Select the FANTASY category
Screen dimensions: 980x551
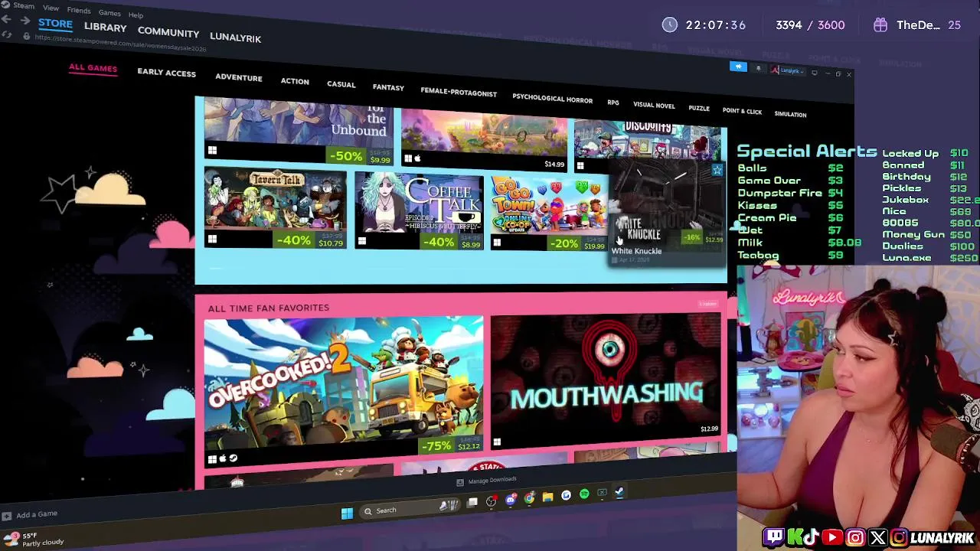click(x=388, y=87)
